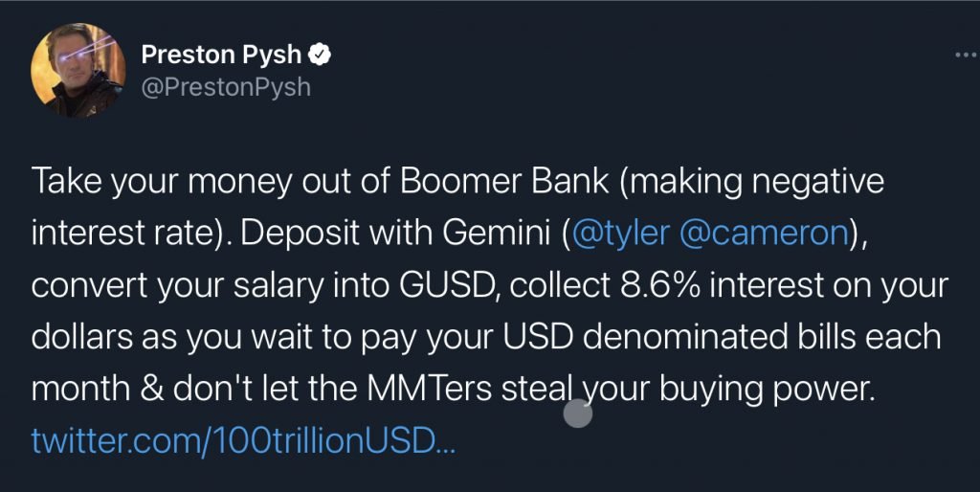Click the phrase buying power
980x492 pixels.
tap(766, 391)
